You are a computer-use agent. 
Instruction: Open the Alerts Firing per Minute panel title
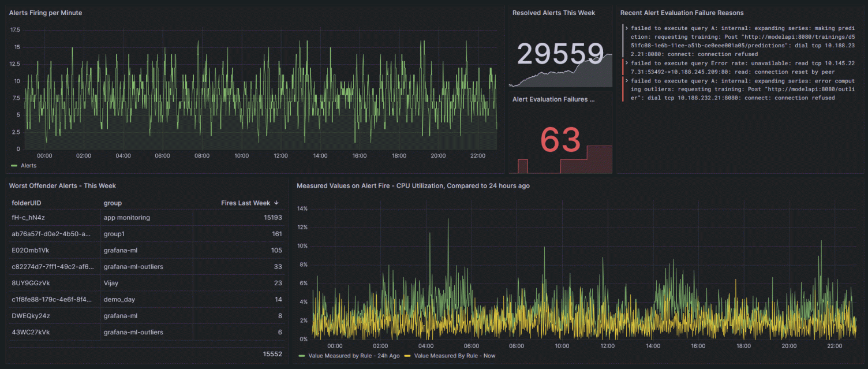[x=46, y=13]
